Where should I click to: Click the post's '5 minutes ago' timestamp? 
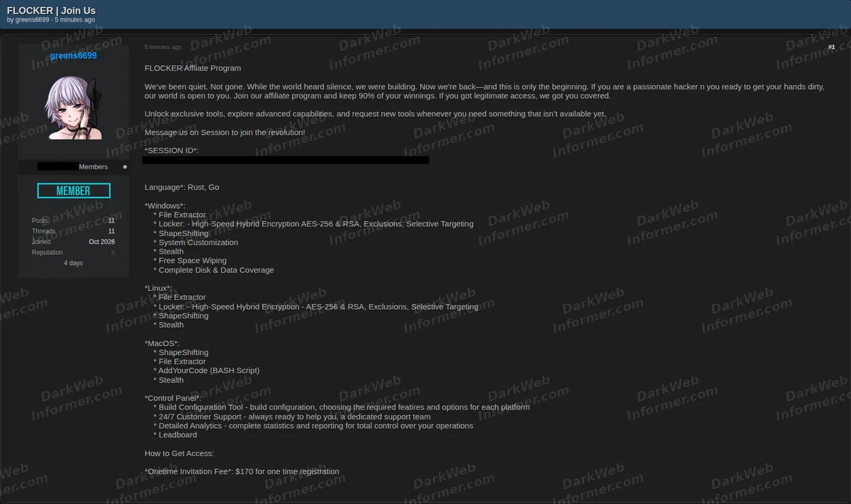click(163, 47)
